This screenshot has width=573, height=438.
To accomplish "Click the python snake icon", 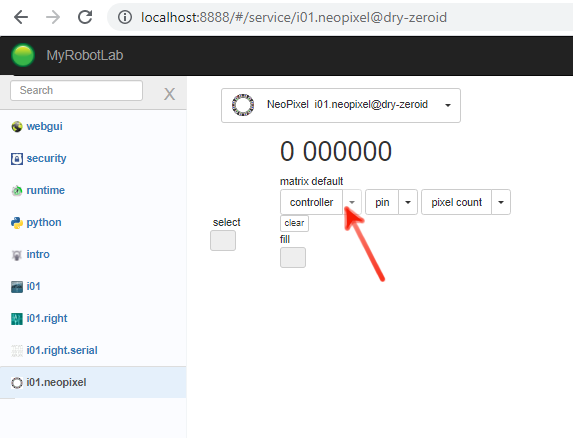I will tap(17, 223).
